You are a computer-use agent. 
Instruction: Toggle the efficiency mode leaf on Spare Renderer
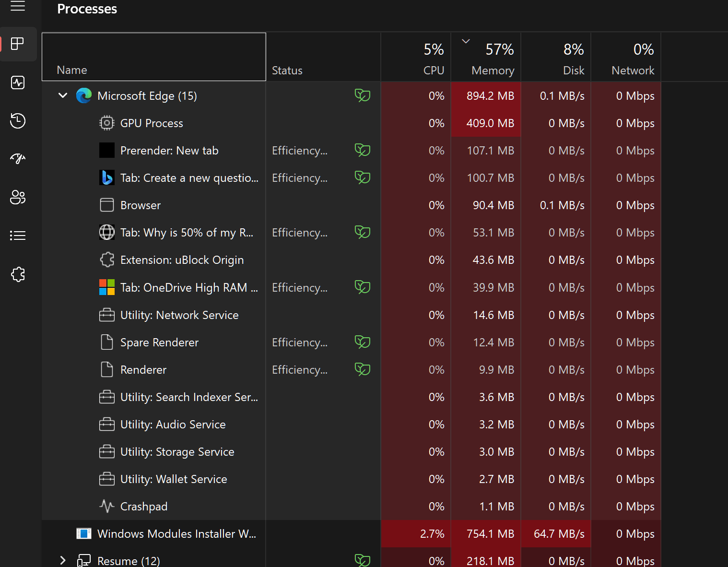363,342
